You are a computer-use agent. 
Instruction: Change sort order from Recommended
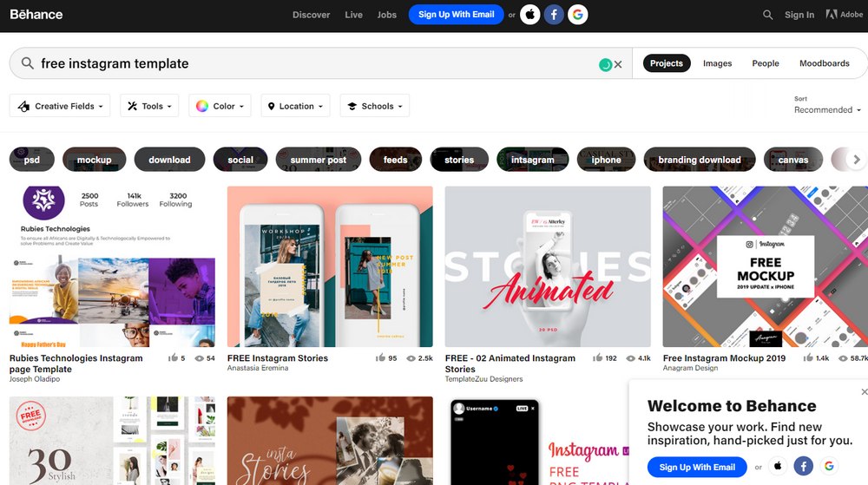[x=827, y=109]
